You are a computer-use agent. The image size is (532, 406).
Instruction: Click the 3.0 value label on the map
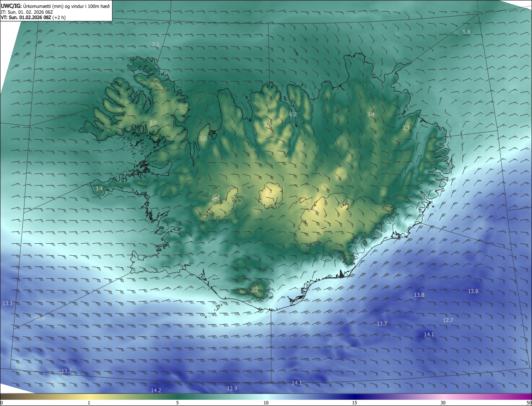tap(203, 138)
